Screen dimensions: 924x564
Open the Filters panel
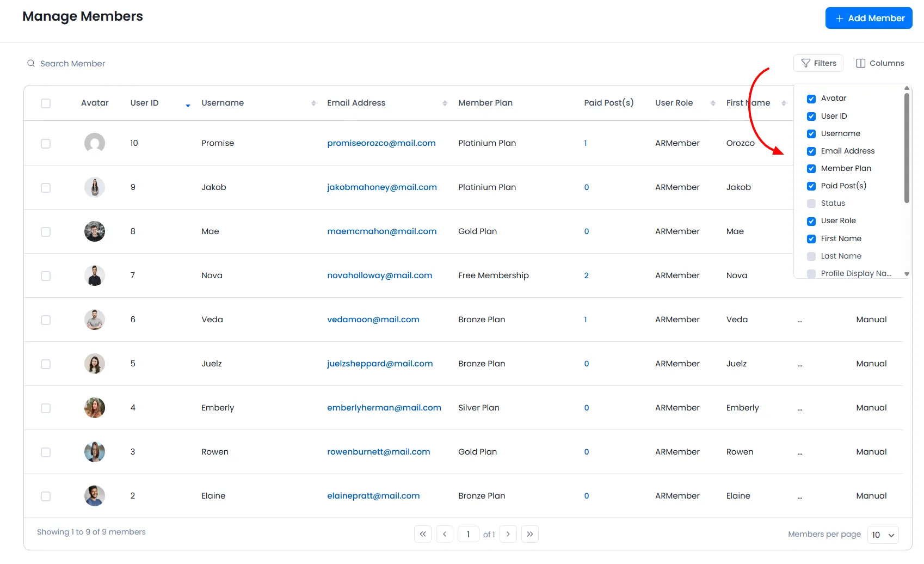tap(818, 63)
